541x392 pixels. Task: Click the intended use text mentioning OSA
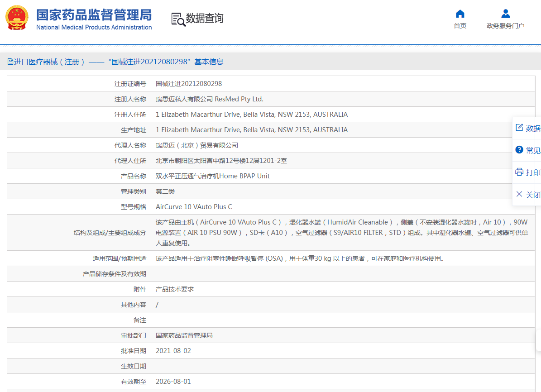point(300,258)
